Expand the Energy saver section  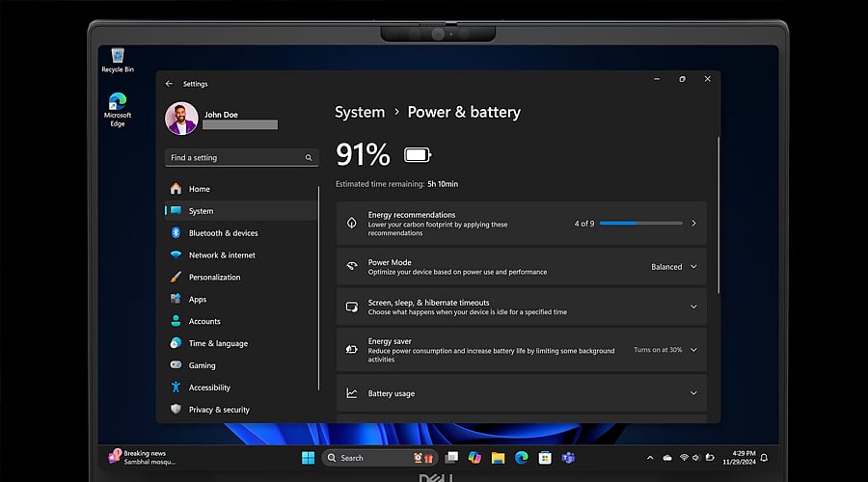pos(693,350)
